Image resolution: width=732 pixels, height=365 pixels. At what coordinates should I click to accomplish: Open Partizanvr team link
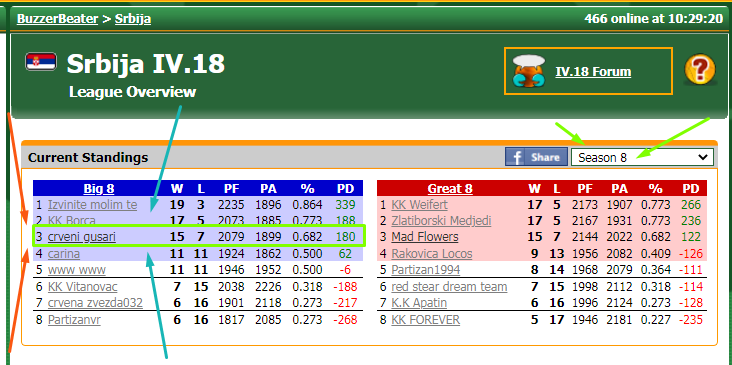point(74,320)
